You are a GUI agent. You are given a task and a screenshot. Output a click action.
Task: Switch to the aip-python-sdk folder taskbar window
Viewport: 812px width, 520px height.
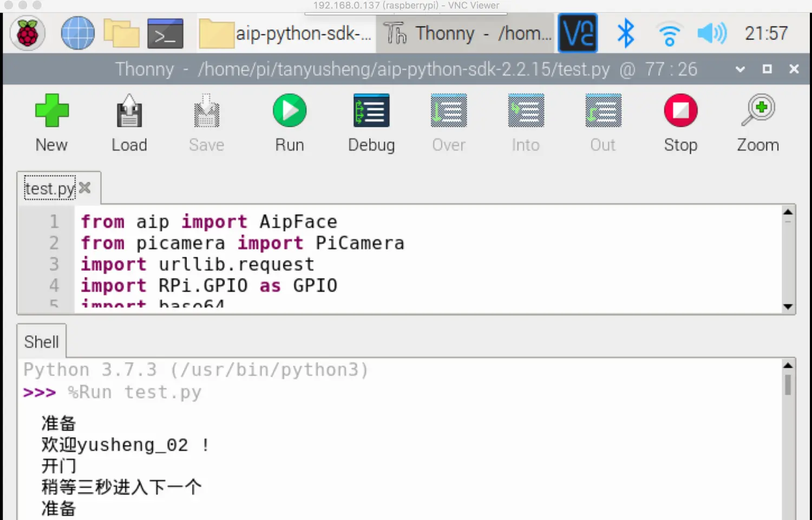coord(286,34)
